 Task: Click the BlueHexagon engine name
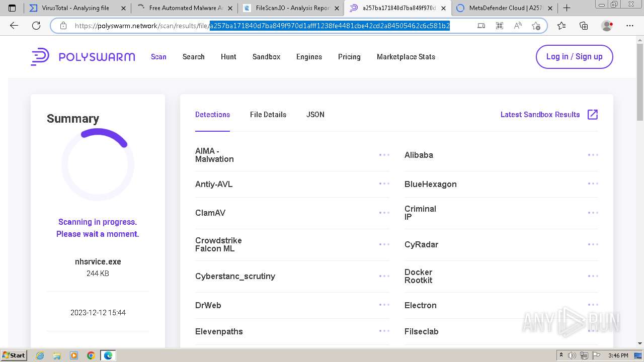pyautogui.click(x=431, y=184)
